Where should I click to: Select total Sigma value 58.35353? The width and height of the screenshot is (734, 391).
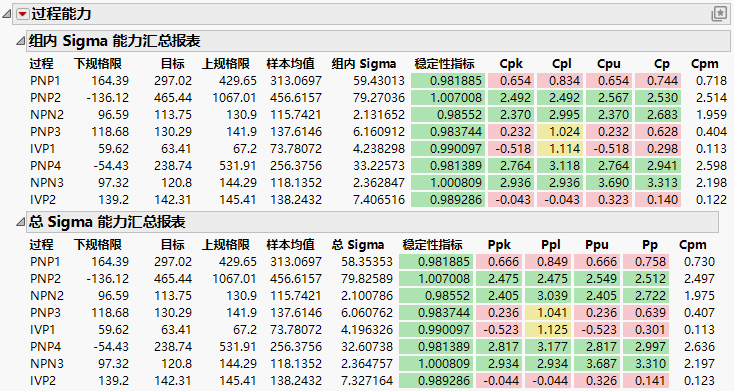click(367, 262)
